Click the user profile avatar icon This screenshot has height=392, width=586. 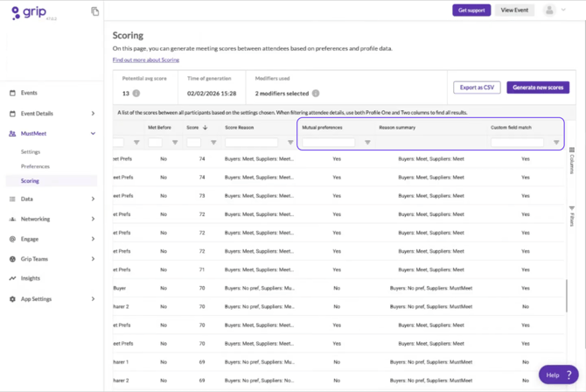(x=549, y=10)
